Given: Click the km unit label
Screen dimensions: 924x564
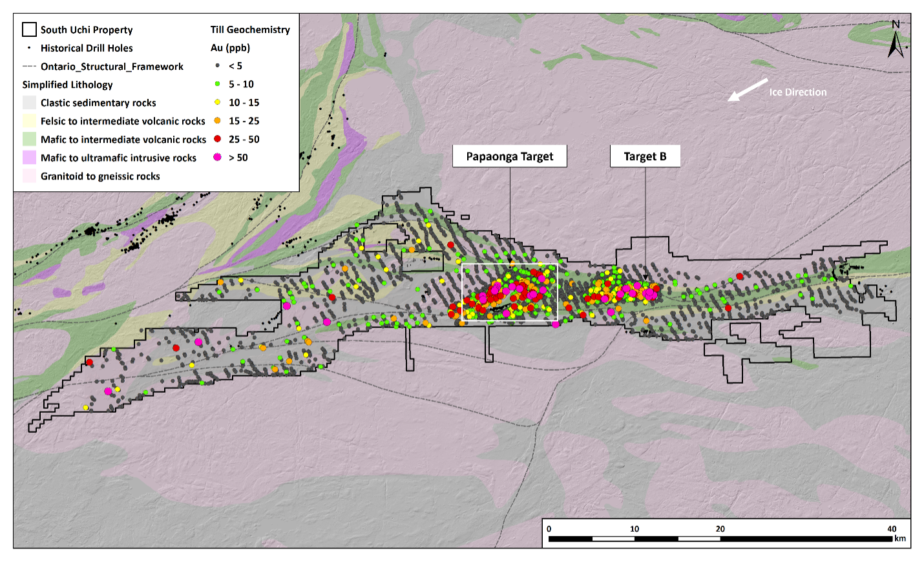Looking at the screenshot, I should coord(900,539).
